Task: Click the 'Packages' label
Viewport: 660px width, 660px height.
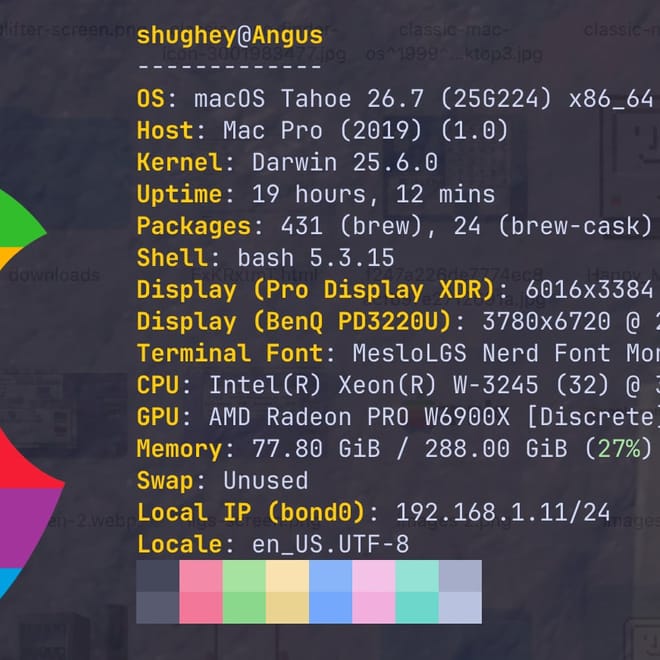Action: [194, 226]
